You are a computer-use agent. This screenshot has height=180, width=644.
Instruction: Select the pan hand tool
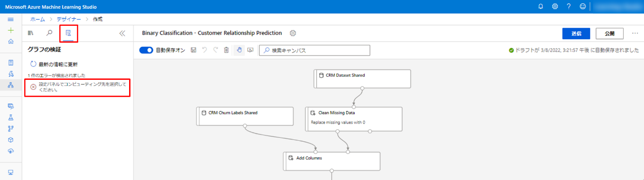[239, 50]
